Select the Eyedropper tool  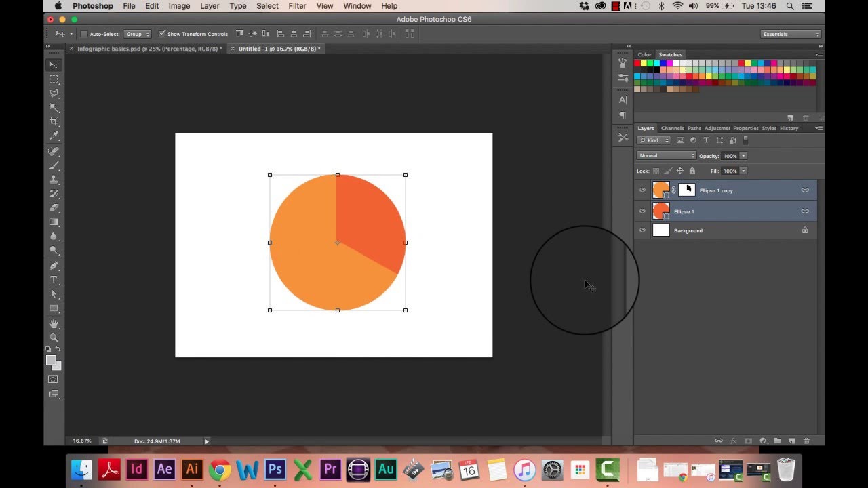point(54,136)
